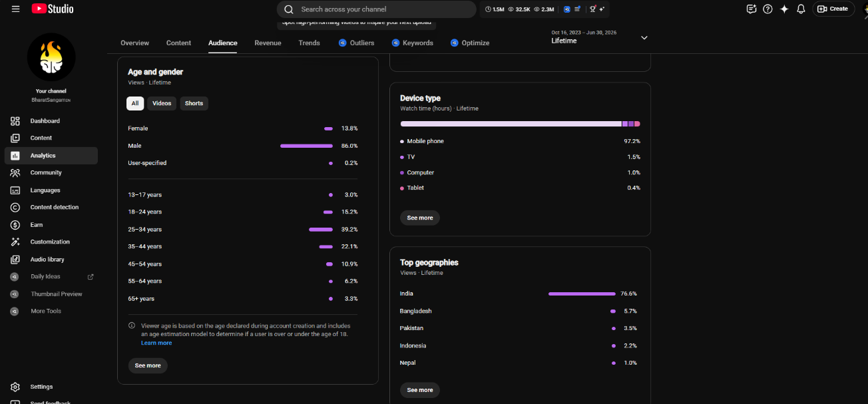Screen dimensions: 868x404
Task: Click the vidIQ icon beside More Tools
Action: tap(15, 311)
